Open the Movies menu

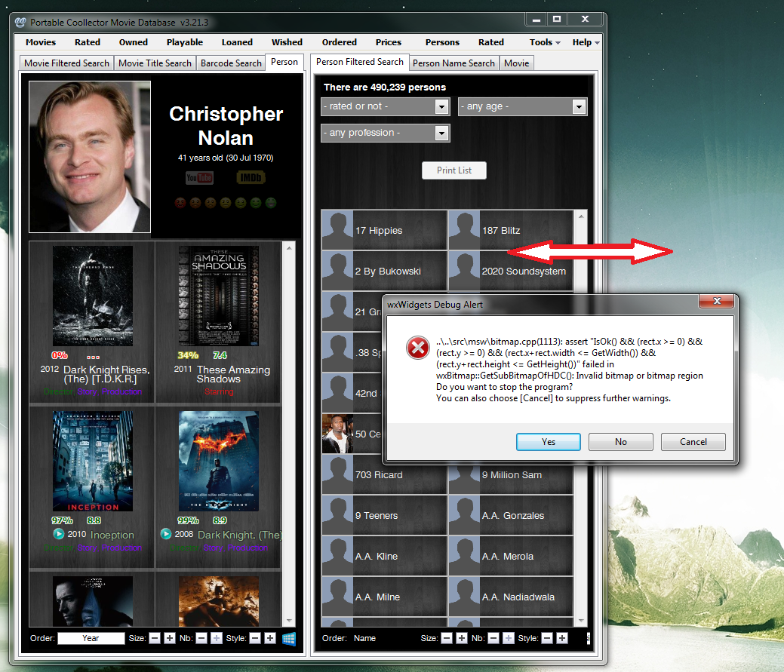[x=41, y=42]
